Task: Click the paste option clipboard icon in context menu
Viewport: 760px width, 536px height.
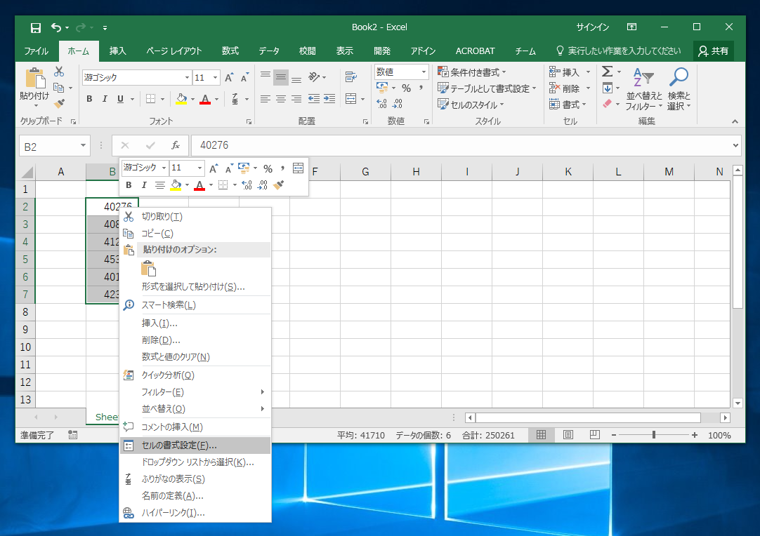Action: 148,268
